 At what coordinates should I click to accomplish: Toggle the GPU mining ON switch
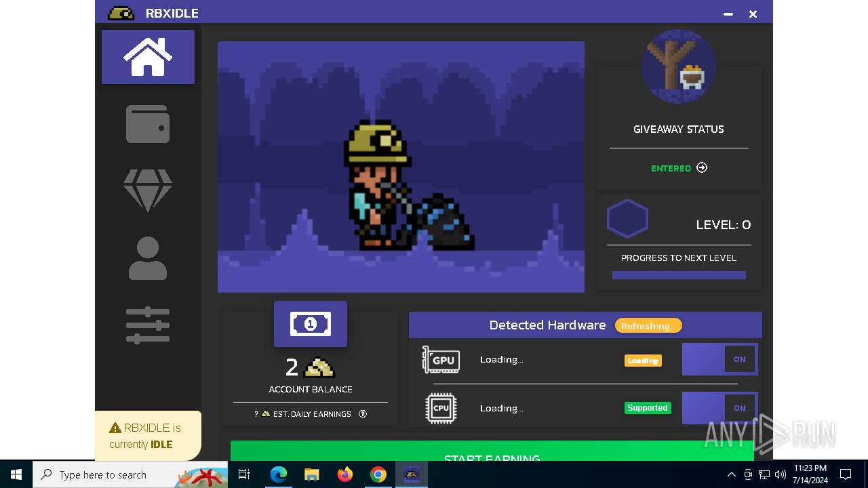[719, 359]
